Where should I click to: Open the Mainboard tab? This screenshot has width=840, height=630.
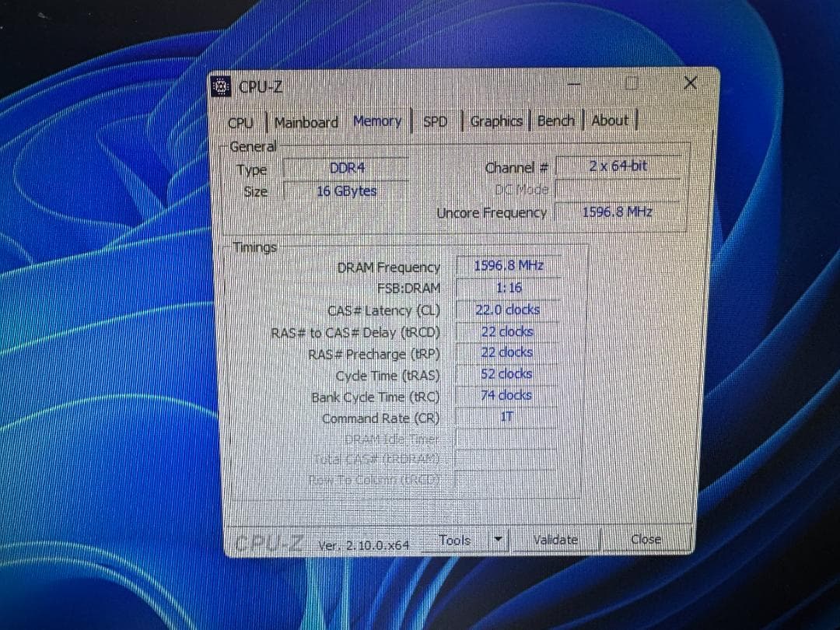308,122
